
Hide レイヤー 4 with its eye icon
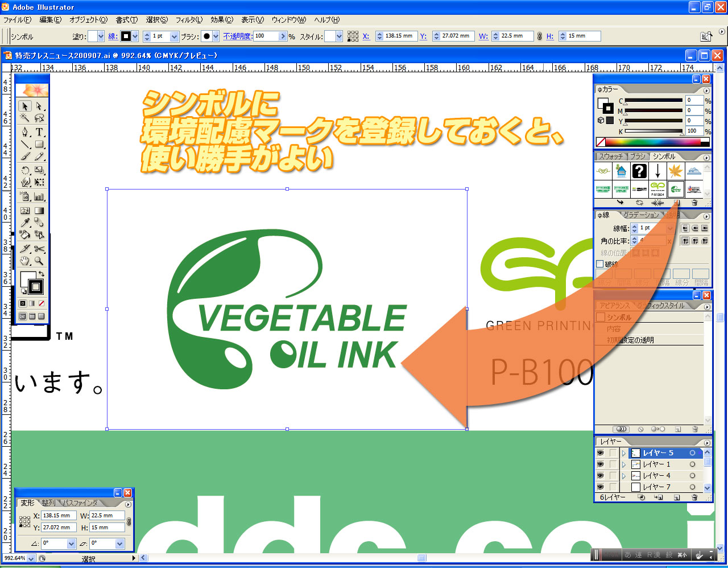pyautogui.click(x=601, y=476)
